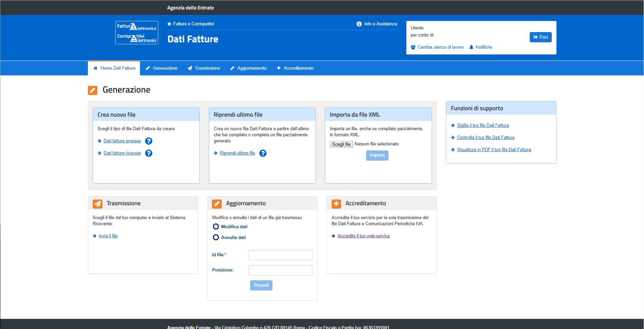The image size is (644, 329).
Task: Click the orange Aggiornamento pencil icon
Action: (x=217, y=204)
